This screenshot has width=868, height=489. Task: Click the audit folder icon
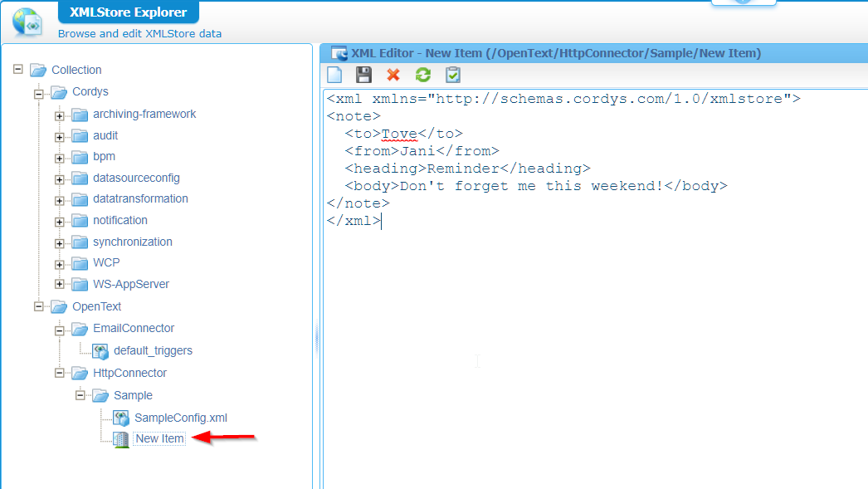80,135
